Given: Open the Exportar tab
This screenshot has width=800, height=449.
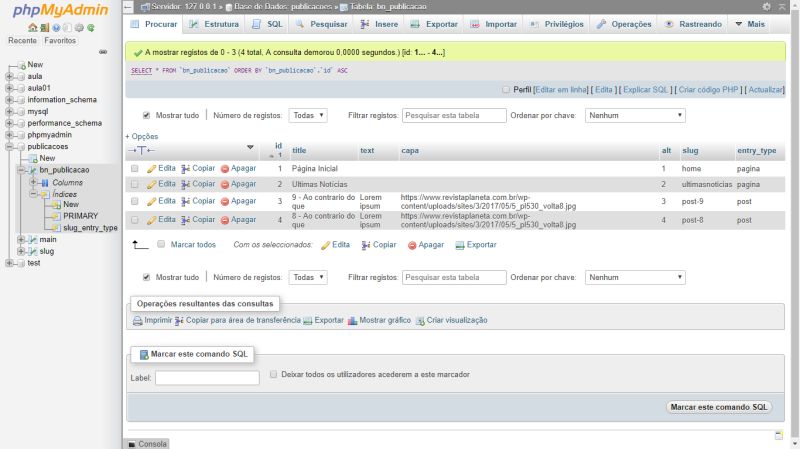Looking at the screenshot, I should (434, 24).
